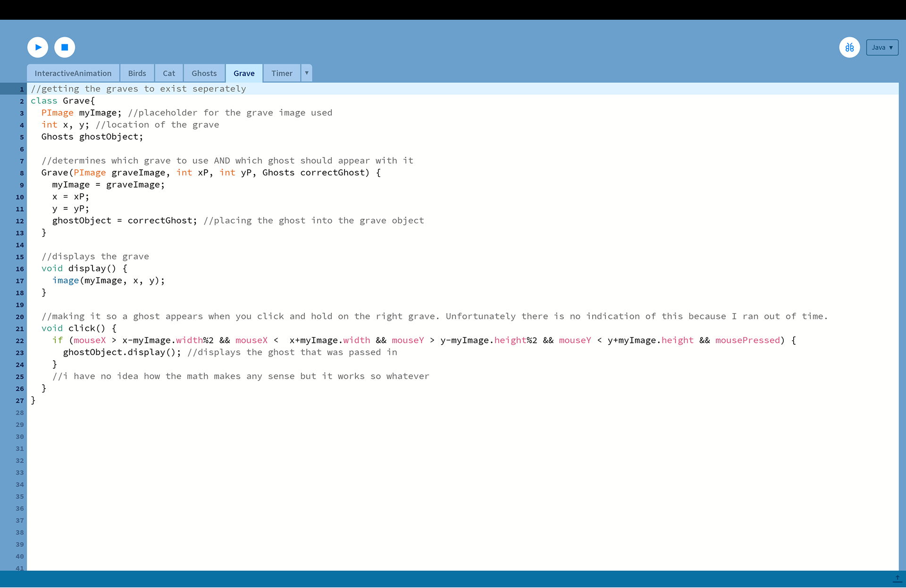The height and width of the screenshot is (588, 906).
Task: Click inside the void display() declaration
Action: point(84,269)
